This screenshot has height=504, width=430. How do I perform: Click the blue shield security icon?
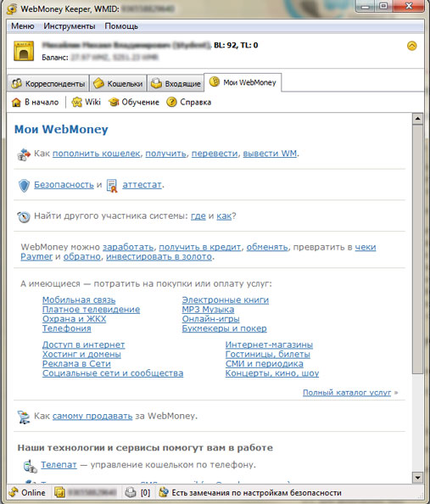24,186
